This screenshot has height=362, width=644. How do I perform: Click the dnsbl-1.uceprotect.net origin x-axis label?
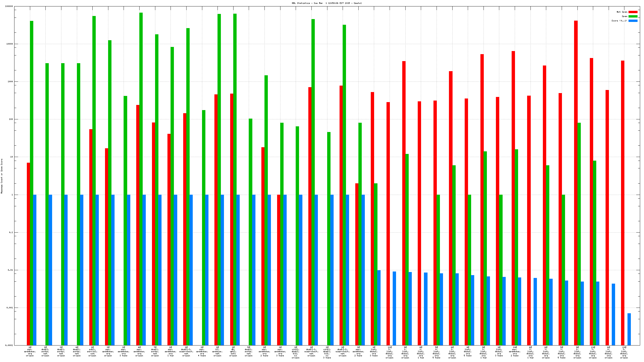pyautogui.click(x=311, y=352)
